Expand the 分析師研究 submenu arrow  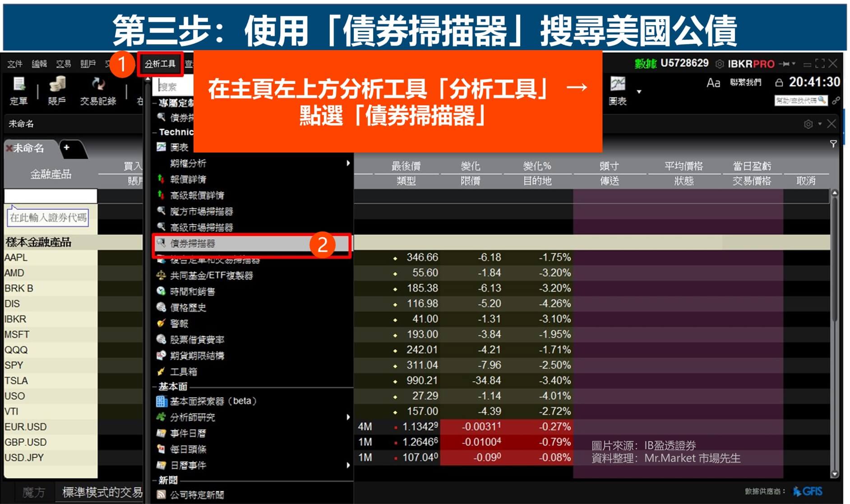point(348,417)
